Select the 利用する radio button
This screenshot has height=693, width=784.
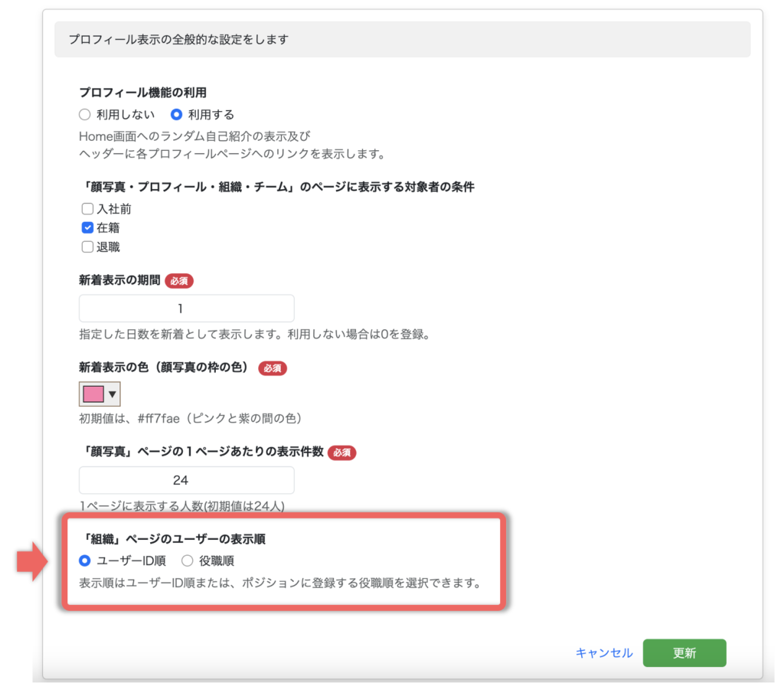tap(177, 115)
